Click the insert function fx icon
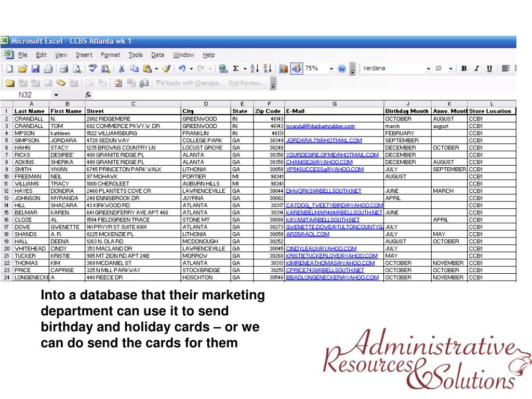Screen dimensions: 532x399 [88, 95]
